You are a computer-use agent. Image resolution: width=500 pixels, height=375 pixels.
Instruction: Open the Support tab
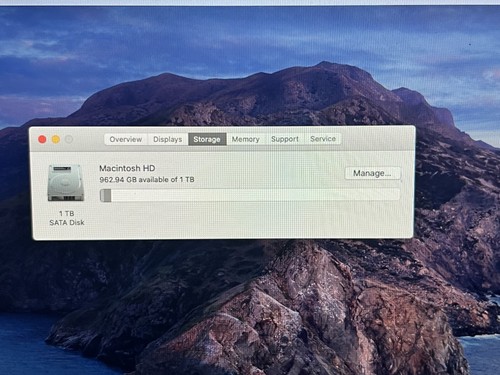click(x=285, y=139)
